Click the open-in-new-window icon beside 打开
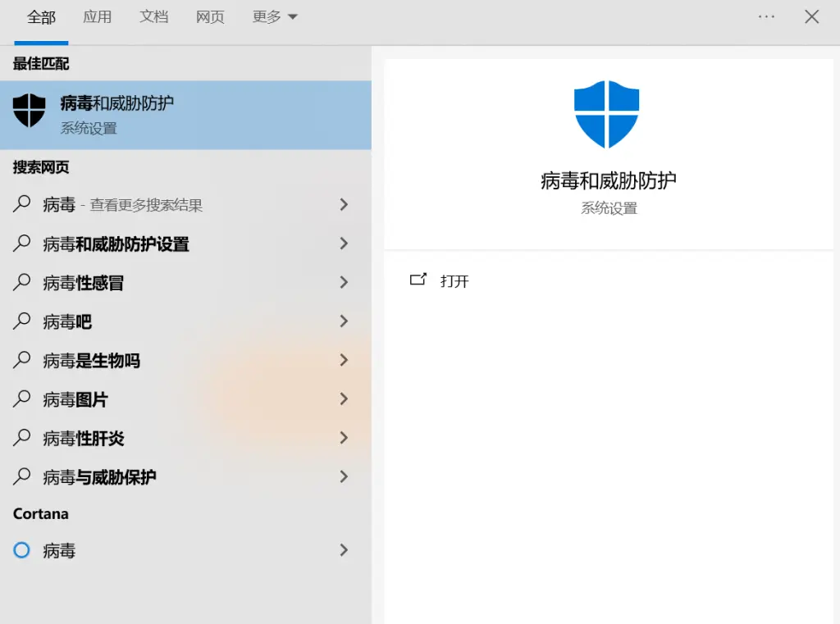 click(x=418, y=279)
